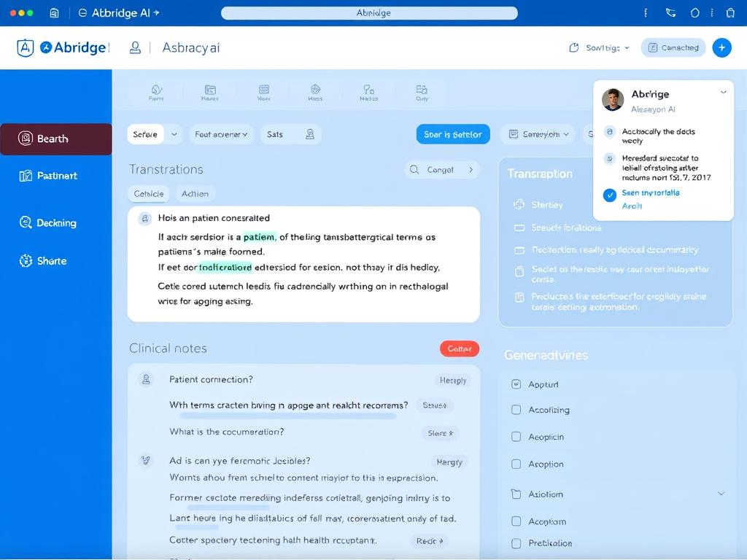Switch to the Adtion tab

[x=196, y=194]
